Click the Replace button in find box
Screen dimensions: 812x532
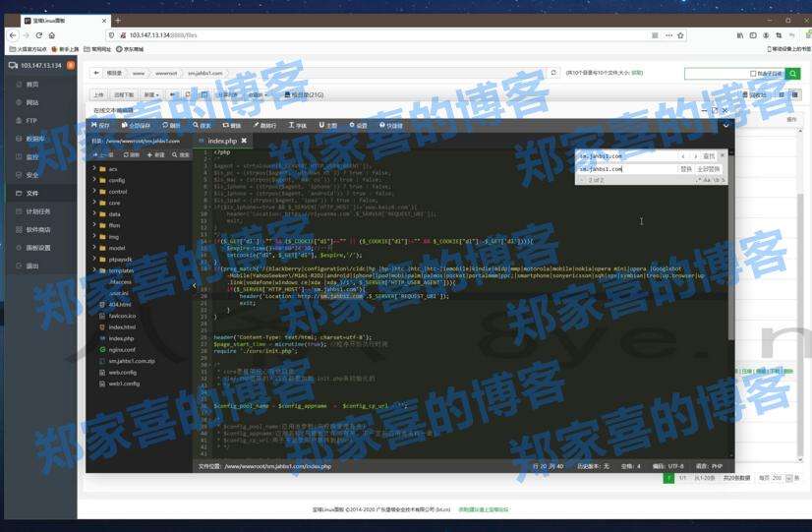pyautogui.click(x=685, y=169)
